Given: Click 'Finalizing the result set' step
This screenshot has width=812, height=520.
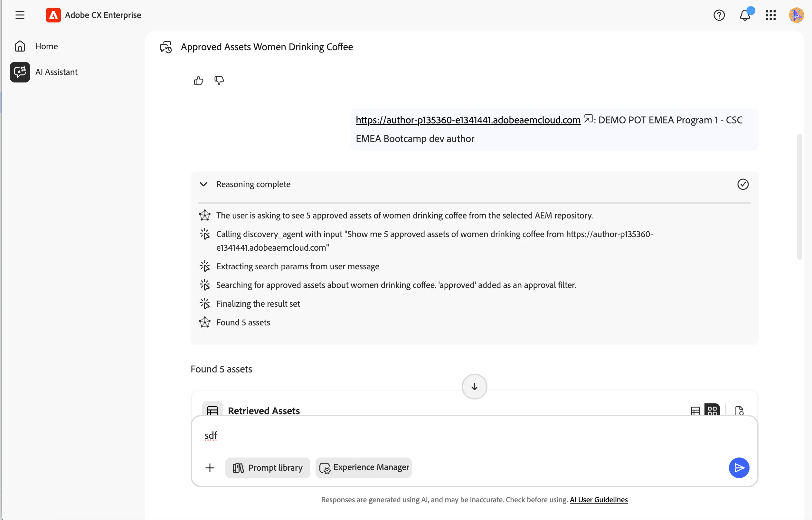Looking at the screenshot, I should (x=258, y=304).
